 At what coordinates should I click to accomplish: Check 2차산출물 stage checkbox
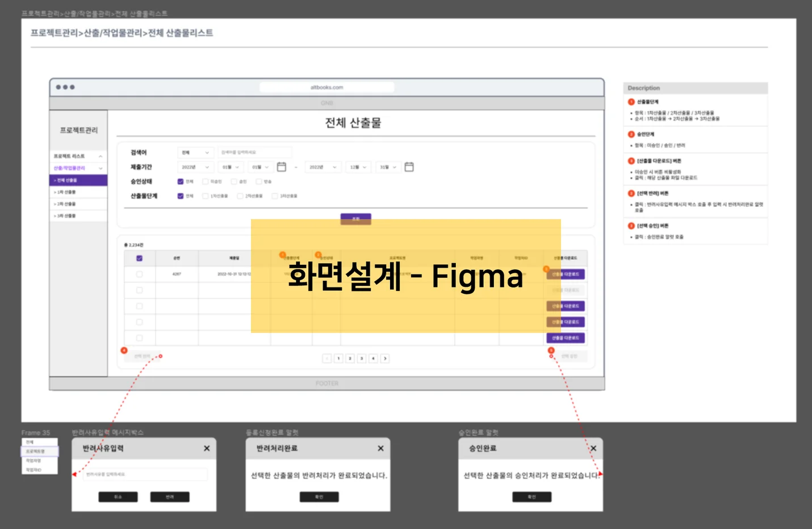point(240,196)
